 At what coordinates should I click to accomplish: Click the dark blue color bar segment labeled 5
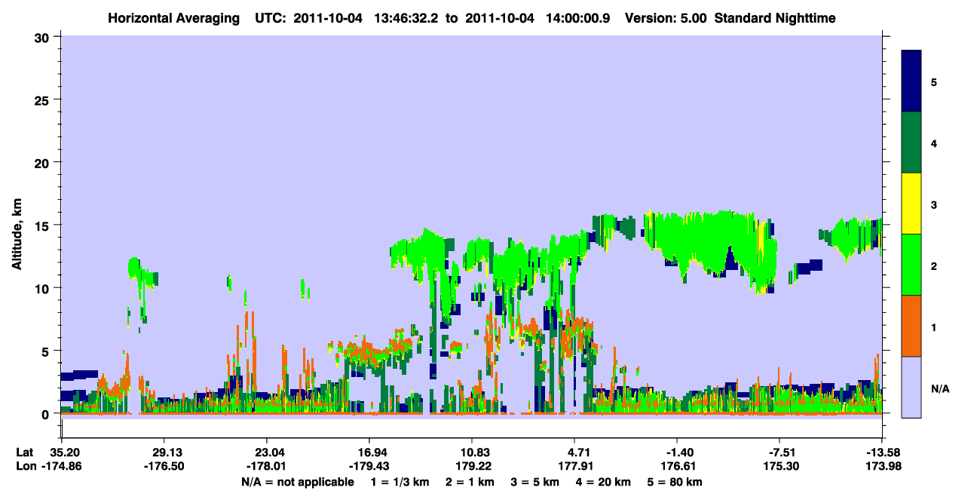pos(911,81)
